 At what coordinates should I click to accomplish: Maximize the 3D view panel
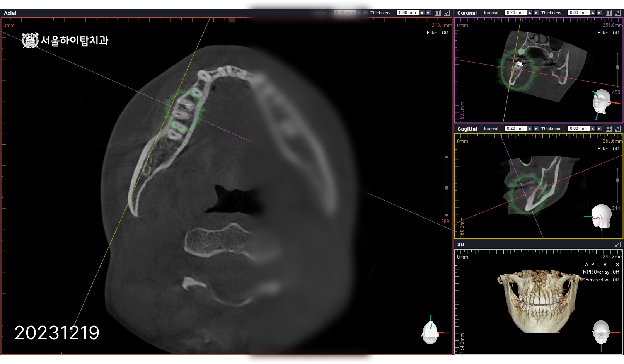pyautogui.click(x=617, y=244)
